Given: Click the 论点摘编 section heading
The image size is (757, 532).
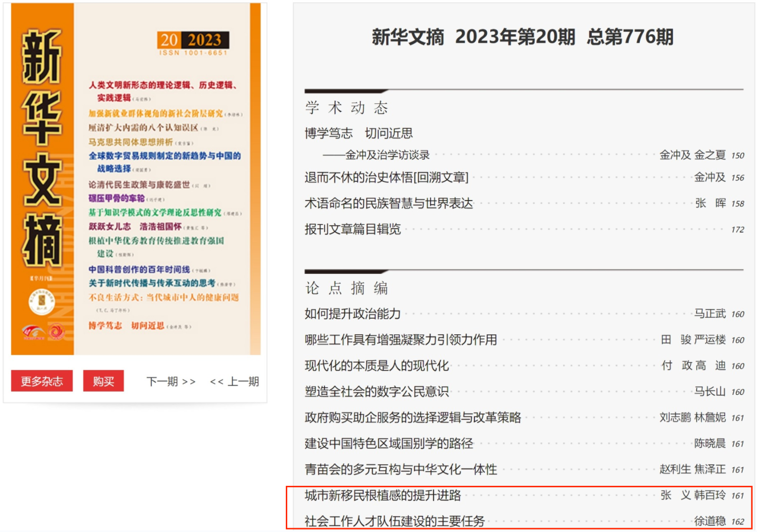Looking at the screenshot, I should coord(346,288).
